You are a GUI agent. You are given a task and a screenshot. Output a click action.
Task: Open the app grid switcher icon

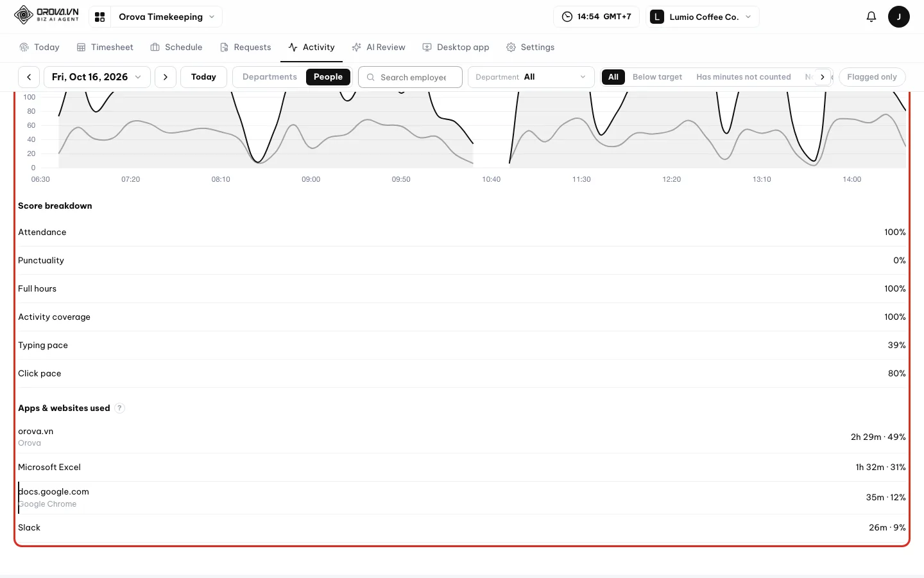(x=99, y=17)
